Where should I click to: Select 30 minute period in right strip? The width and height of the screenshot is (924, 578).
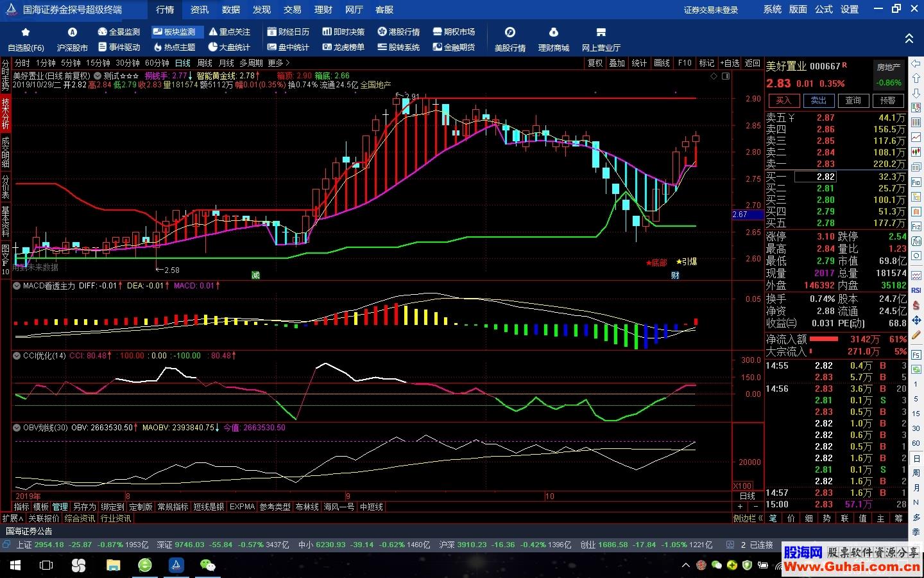pos(916,428)
